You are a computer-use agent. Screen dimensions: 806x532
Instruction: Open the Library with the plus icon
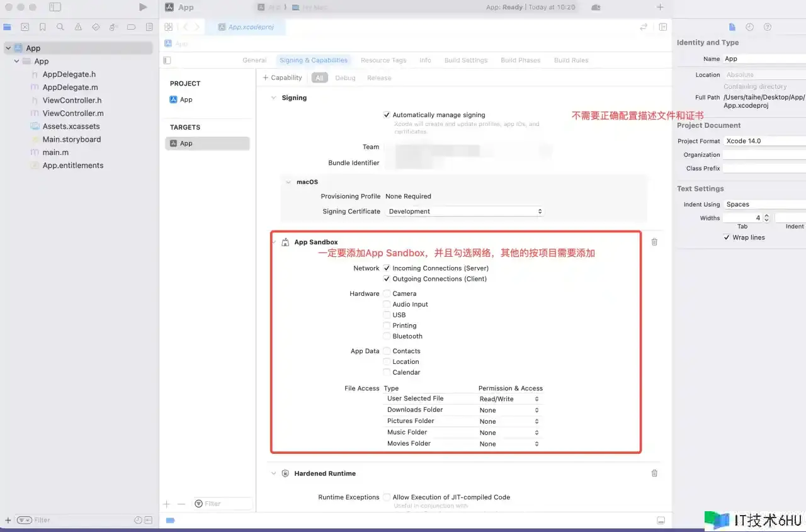pyautogui.click(x=660, y=7)
